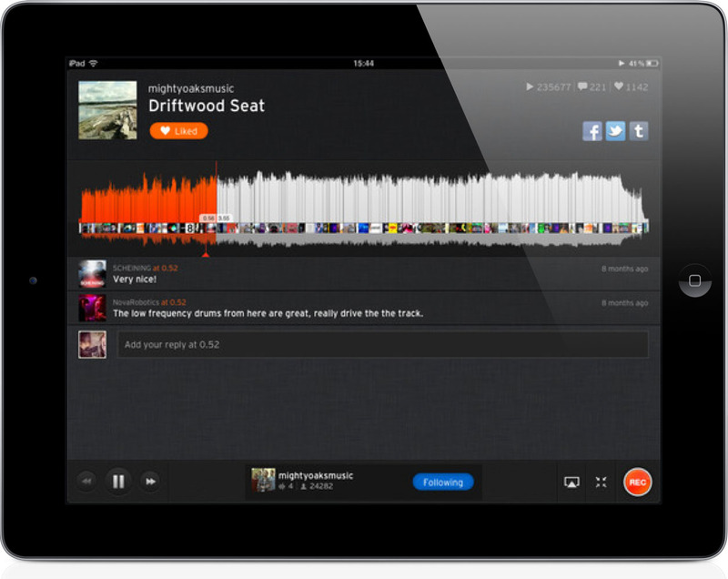Open NovaRobotics commenter avatar
728x579 pixels.
coord(93,308)
